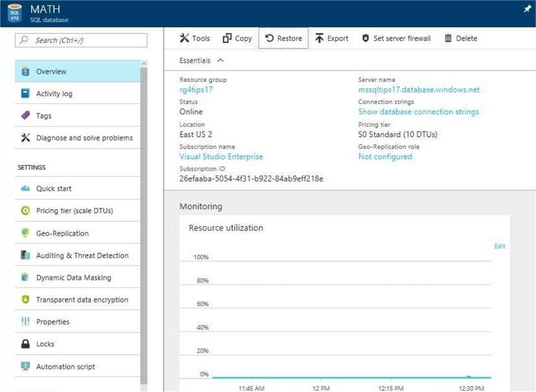Select Dynamic Data Masking

point(77,277)
